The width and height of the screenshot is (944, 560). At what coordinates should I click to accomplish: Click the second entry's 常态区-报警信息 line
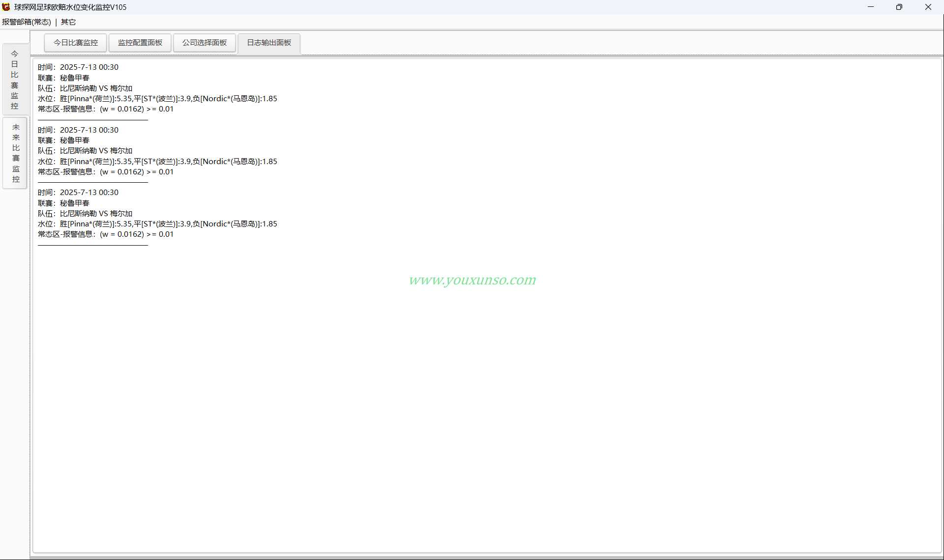pos(106,172)
